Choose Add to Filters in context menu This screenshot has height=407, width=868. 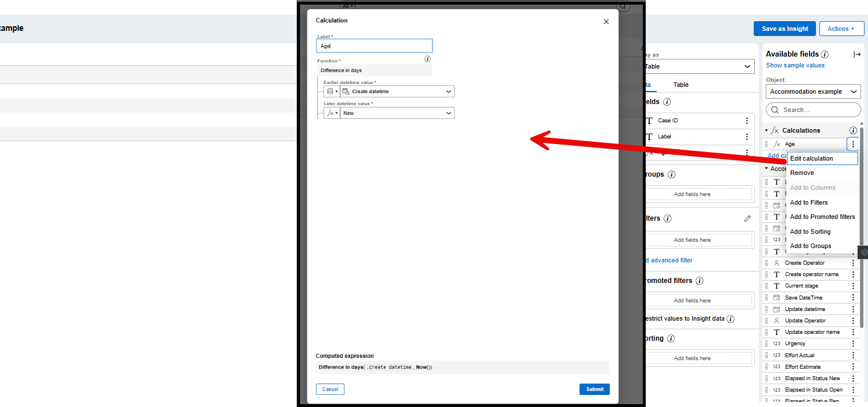(809, 202)
